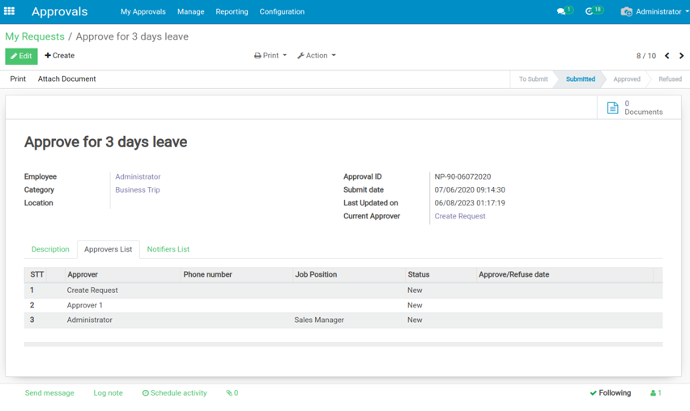Select the Submitted status stage
Screen dimensions: 690x411
point(580,79)
